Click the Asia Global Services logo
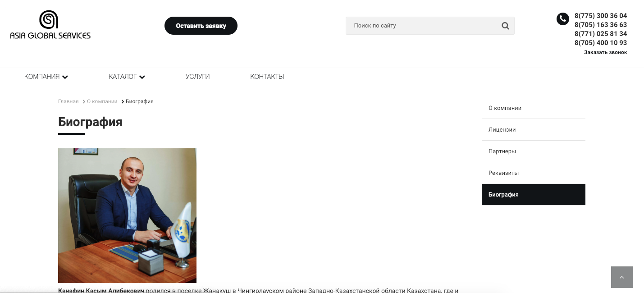644x293 pixels. [50, 25]
